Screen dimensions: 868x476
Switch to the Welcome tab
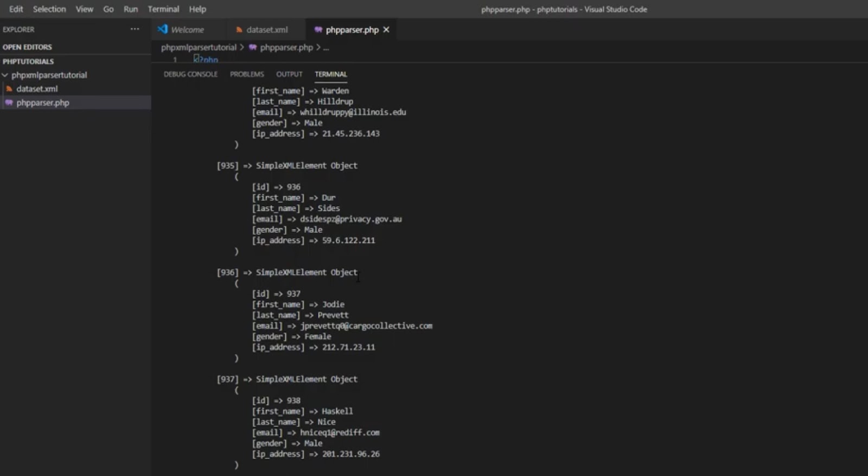point(187,30)
